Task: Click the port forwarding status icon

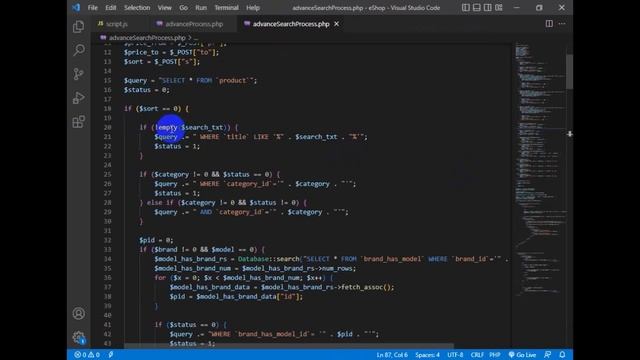Action: point(111,355)
